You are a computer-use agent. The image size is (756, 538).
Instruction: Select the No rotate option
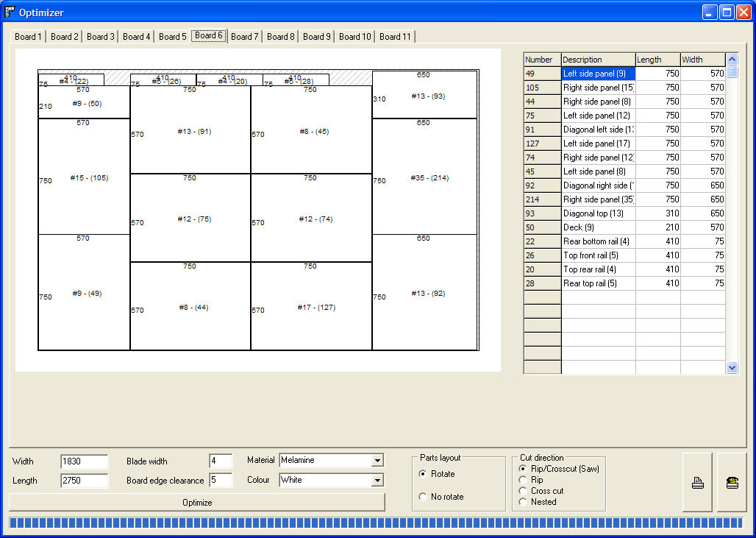423,497
